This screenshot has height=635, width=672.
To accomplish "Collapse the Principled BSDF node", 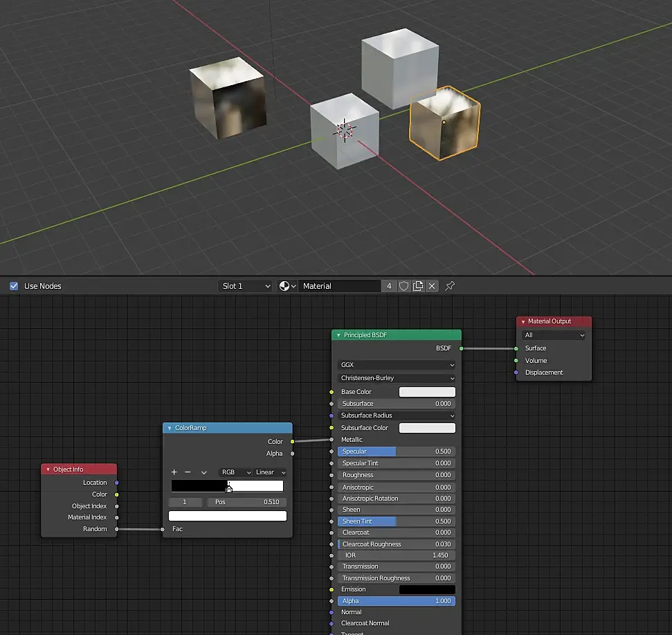I will pyautogui.click(x=338, y=335).
